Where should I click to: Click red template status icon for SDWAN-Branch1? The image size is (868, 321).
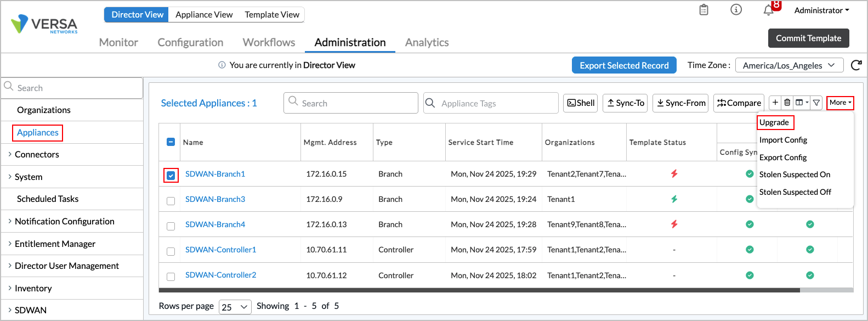tap(674, 174)
